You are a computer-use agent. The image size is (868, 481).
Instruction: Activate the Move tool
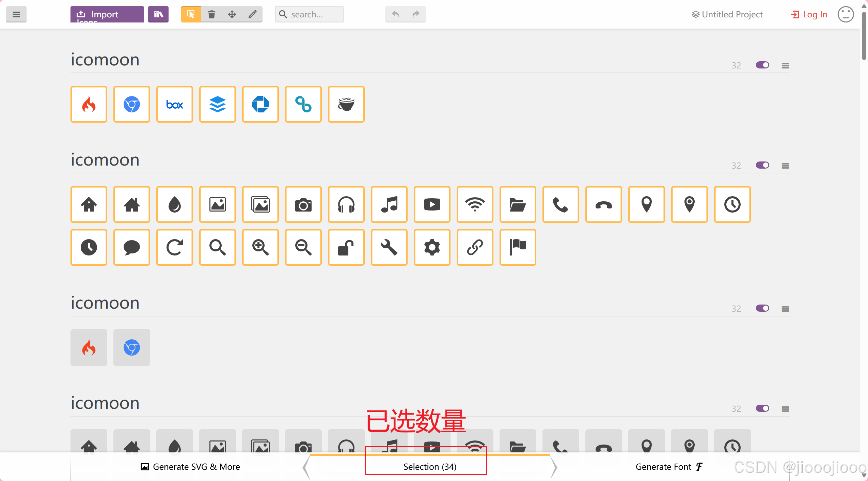click(232, 14)
